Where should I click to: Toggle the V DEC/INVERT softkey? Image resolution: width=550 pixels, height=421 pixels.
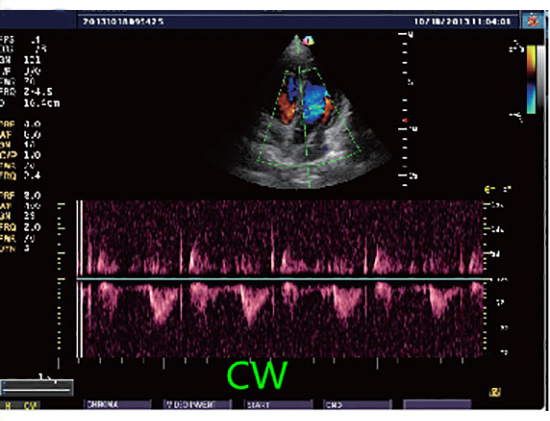(197, 405)
